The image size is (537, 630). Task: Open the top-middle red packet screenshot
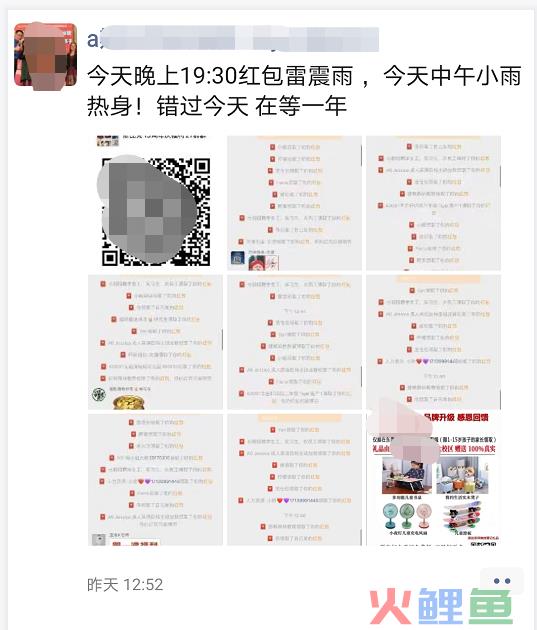pyautogui.click(x=294, y=203)
